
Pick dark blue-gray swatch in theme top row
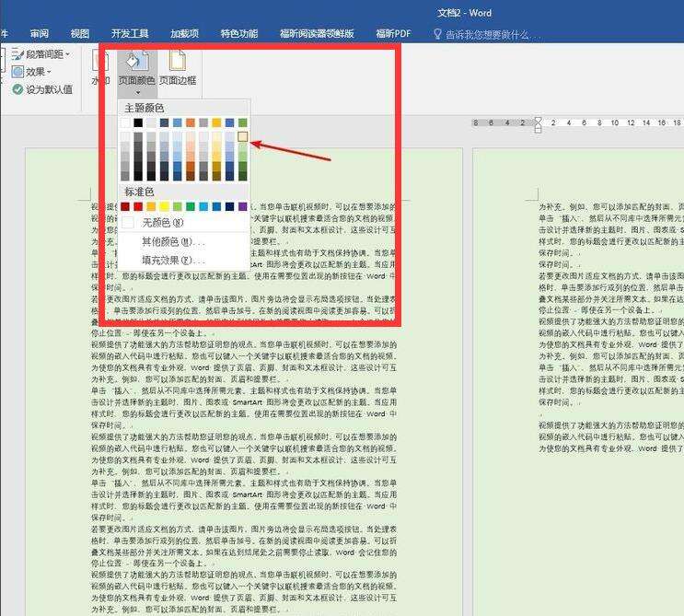coord(165,123)
